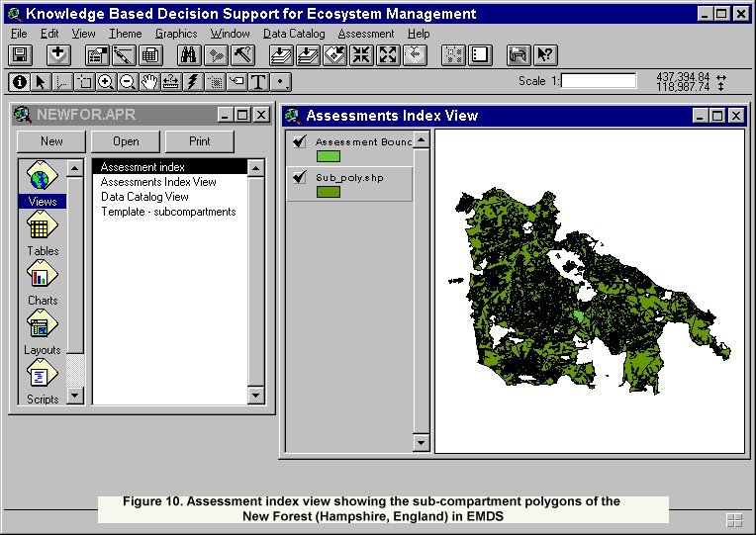Open the Draw Point tool dropdown

[x=281, y=82]
